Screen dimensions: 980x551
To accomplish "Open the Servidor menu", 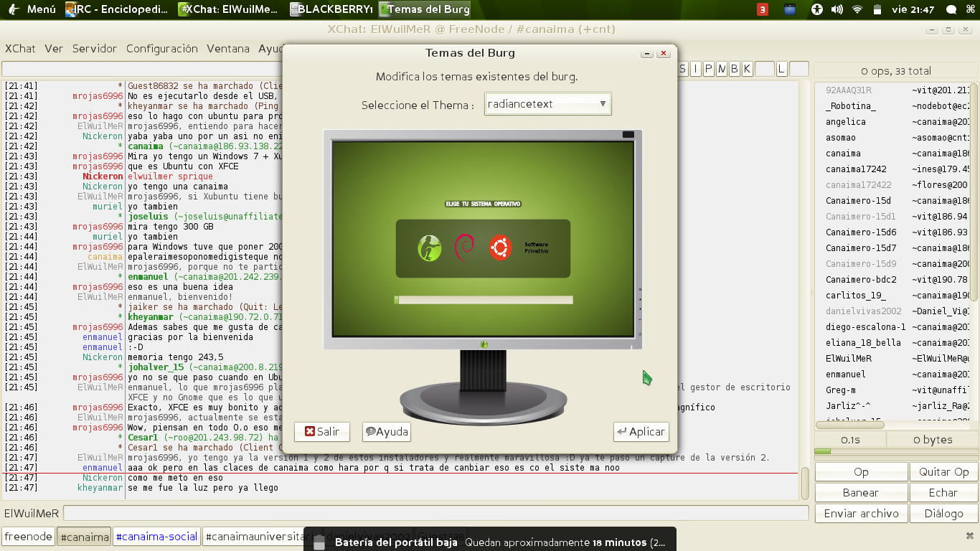I will click(95, 49).
